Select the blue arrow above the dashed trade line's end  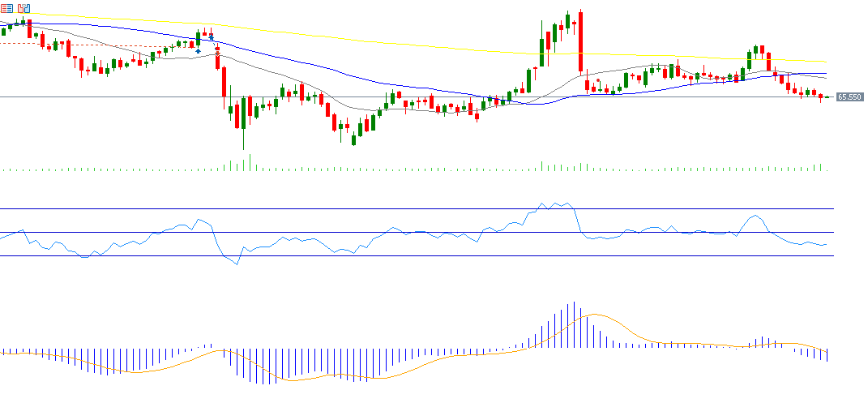pos(212,37)
